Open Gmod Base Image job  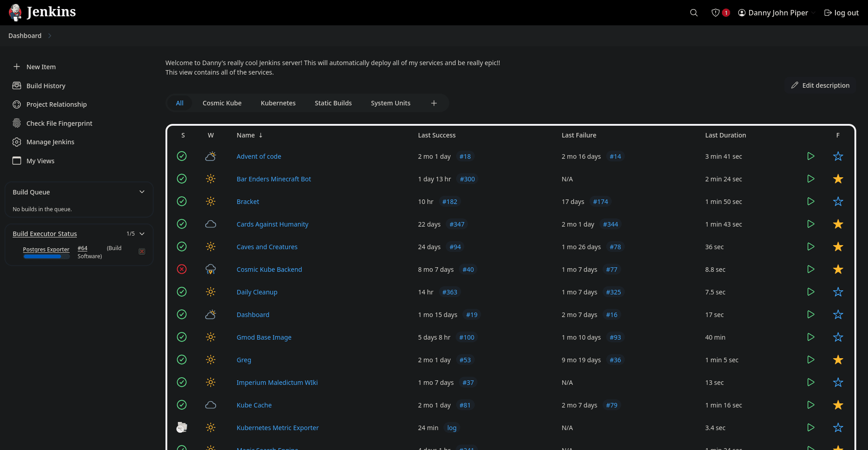[x=264, y=337]
